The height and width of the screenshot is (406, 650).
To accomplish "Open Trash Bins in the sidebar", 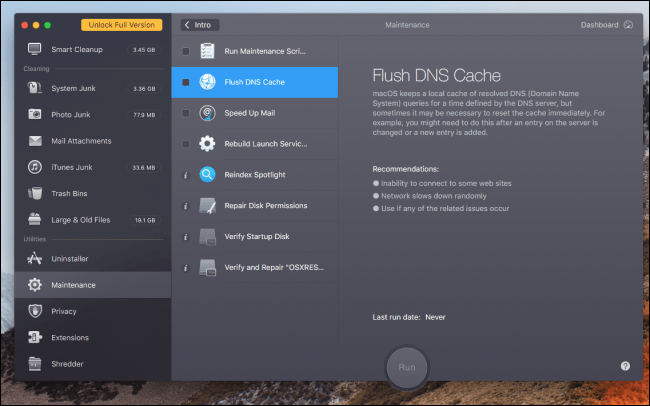I will pos(70,193).
